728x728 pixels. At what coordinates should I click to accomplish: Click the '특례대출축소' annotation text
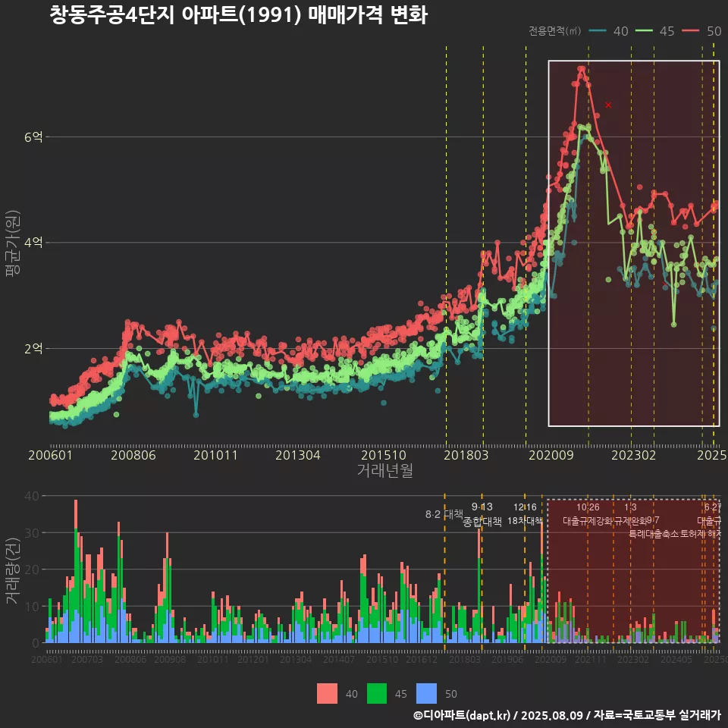654,533
